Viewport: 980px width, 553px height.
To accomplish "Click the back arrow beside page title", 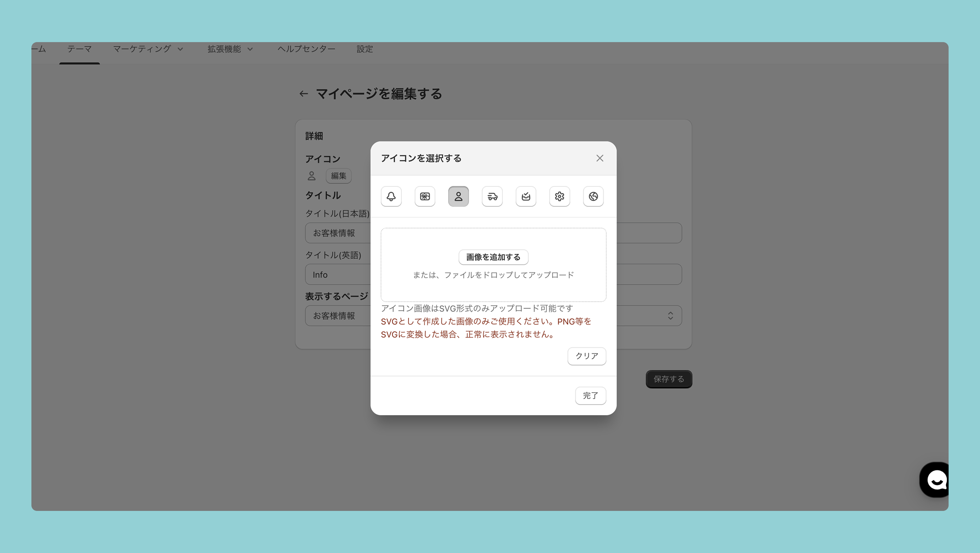I will point(303,94).
